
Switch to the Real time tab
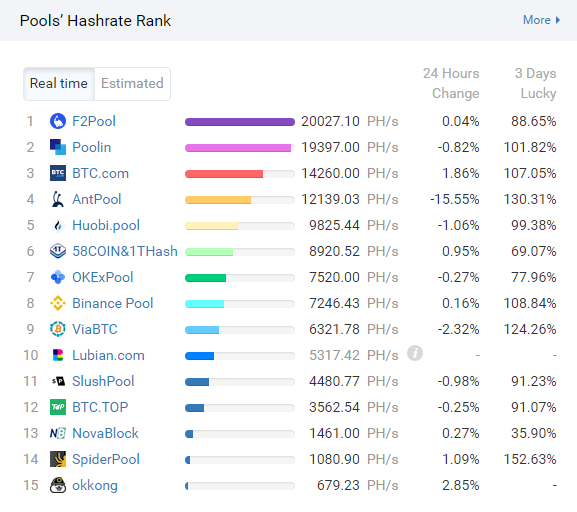pos(59,84)
